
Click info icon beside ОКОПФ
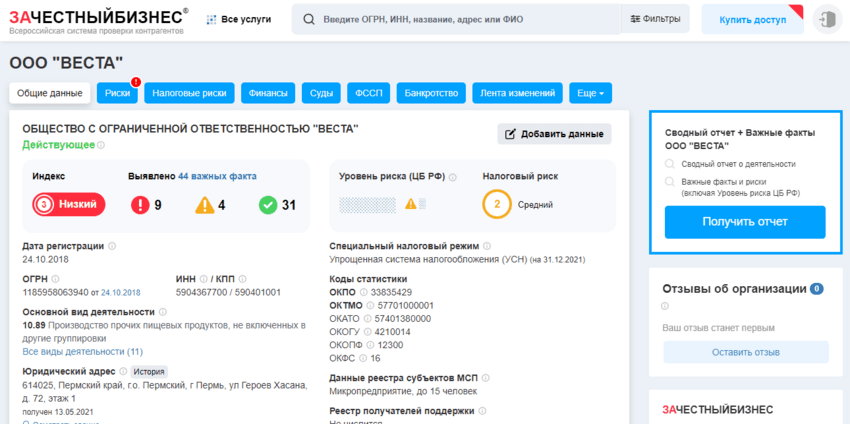click(x=370, y=345)
